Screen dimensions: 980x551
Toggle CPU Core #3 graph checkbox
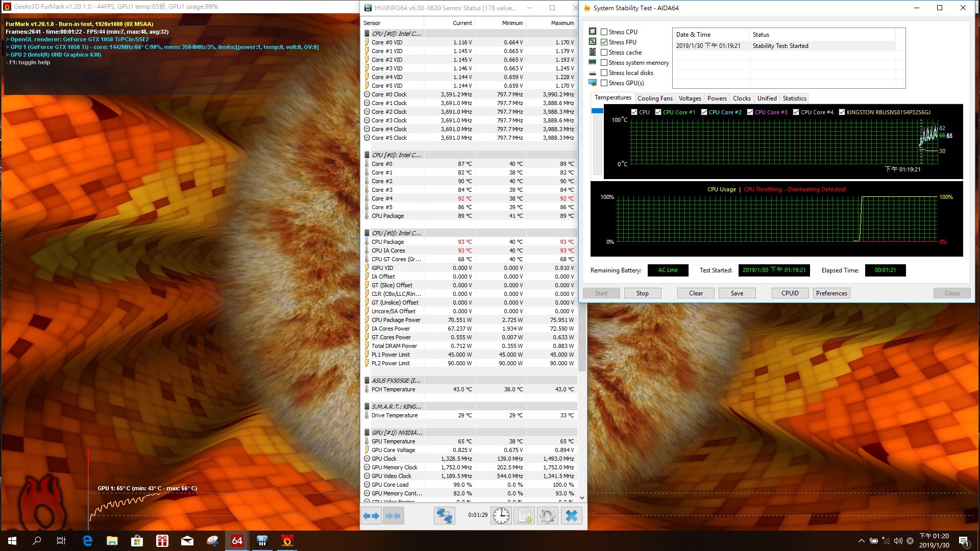tap(750, 112)
